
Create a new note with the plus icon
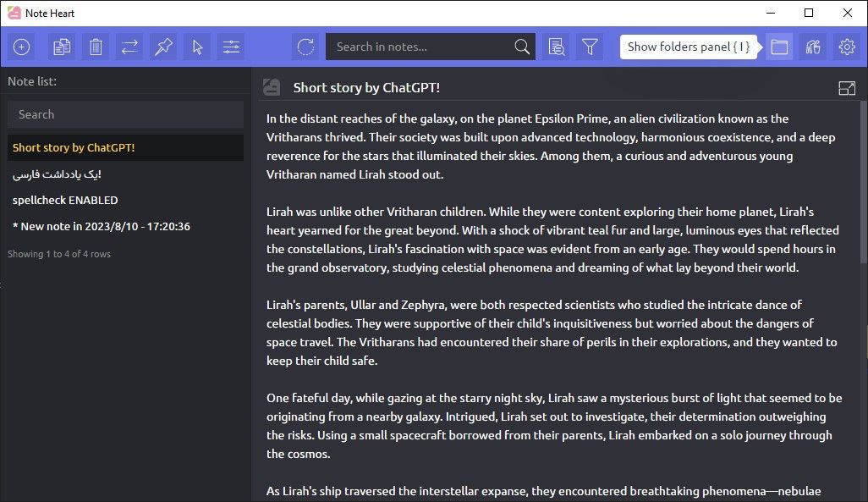[21, 47]
